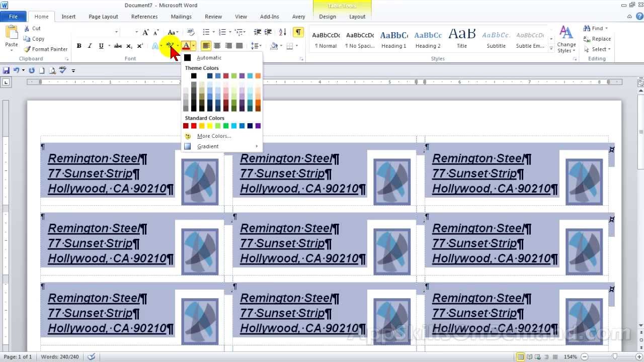Click the Increase Indent icon
Image resolution: width=644 pixels, height=362 pixels.
[x=269, y=32]
